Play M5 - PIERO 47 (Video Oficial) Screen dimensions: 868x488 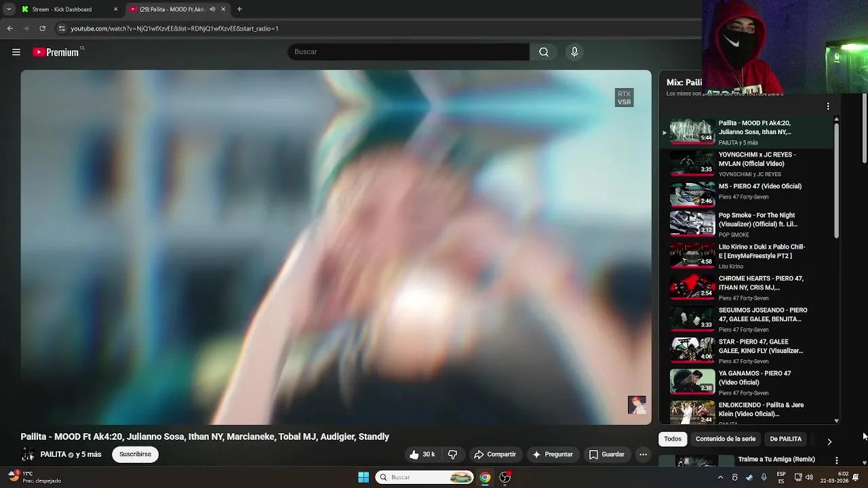746,195
